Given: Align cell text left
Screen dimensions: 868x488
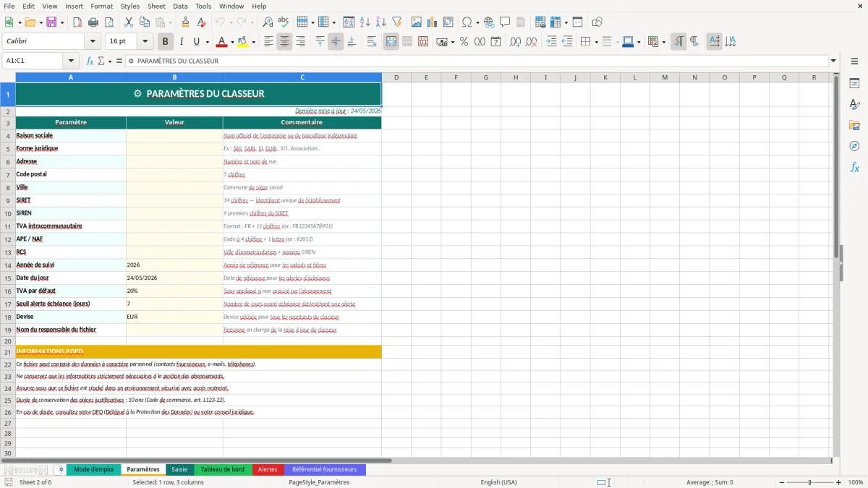Looking at the screenshot, I should point(269,42).
